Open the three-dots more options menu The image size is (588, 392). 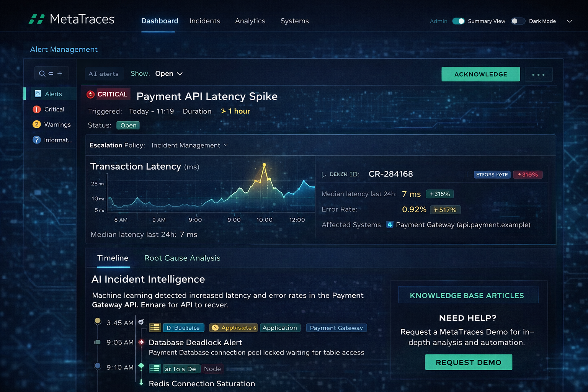(539, 74)
